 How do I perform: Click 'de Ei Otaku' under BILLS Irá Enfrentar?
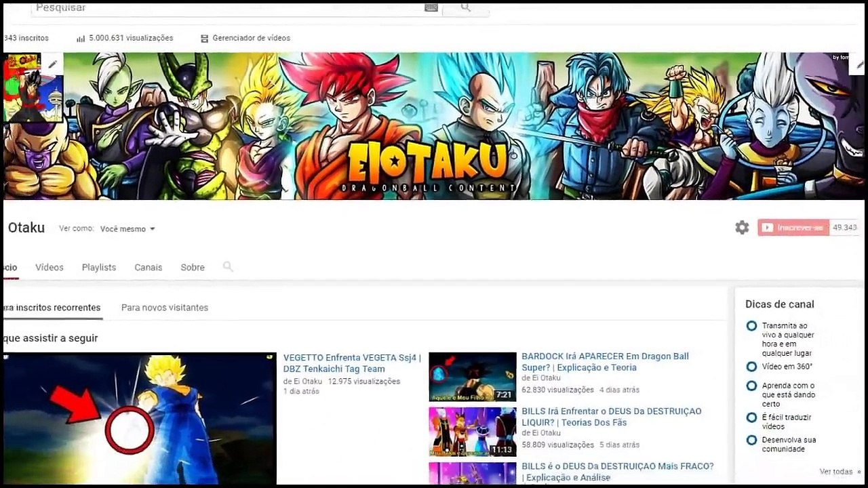tap(541, 433)
